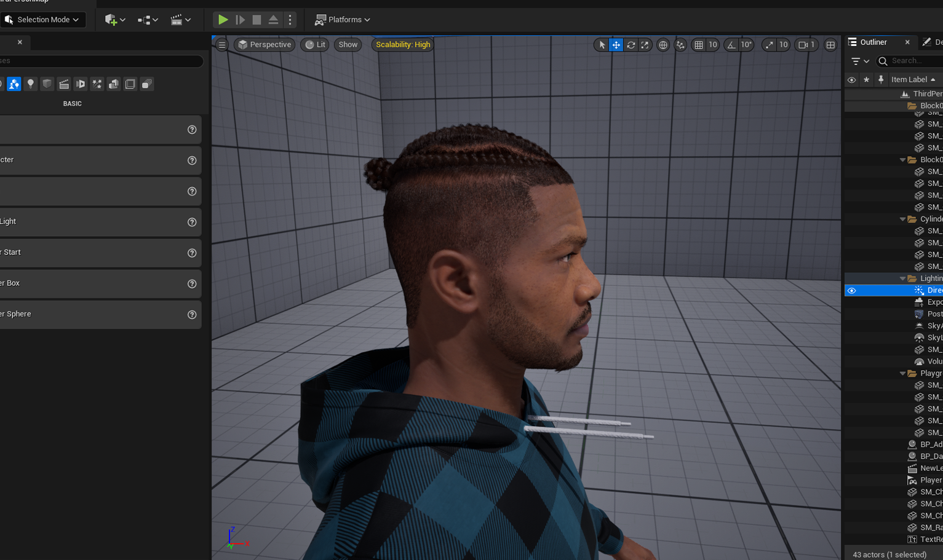
Task: Click the Search Classes input field
Action: [101, 61]
